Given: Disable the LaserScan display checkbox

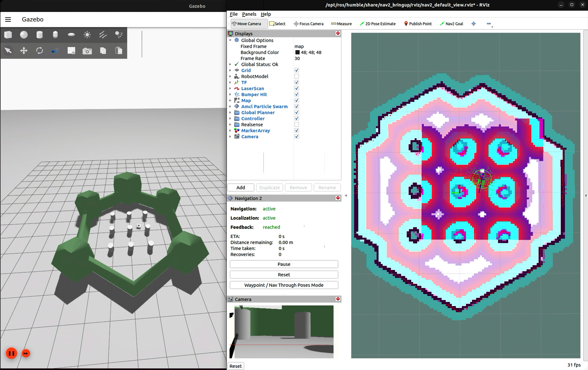Looking at the screenshot, I should pos(297,88).
